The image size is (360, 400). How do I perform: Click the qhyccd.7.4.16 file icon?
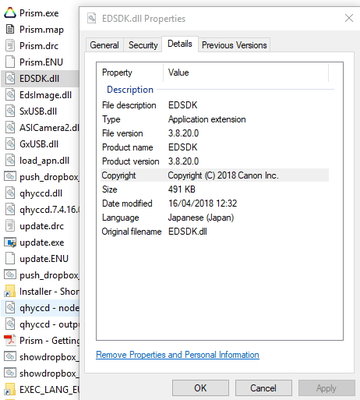pos(10,209)
